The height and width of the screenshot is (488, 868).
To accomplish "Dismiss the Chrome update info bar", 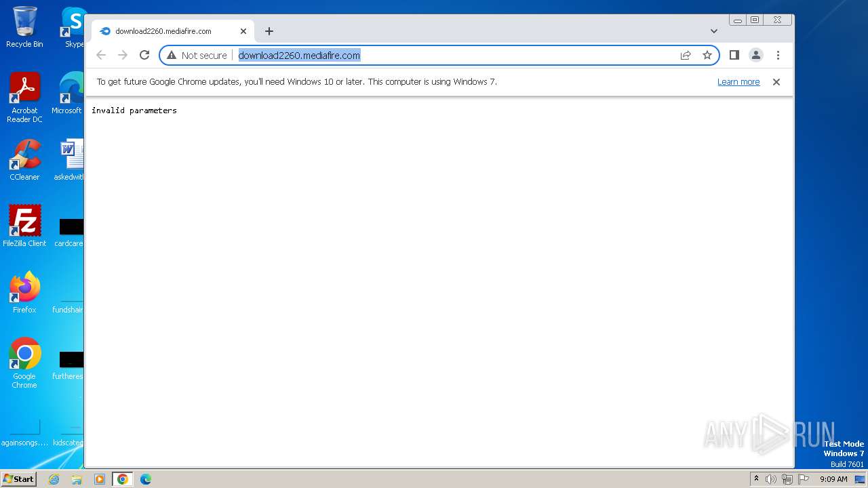I will click(776, 82).
